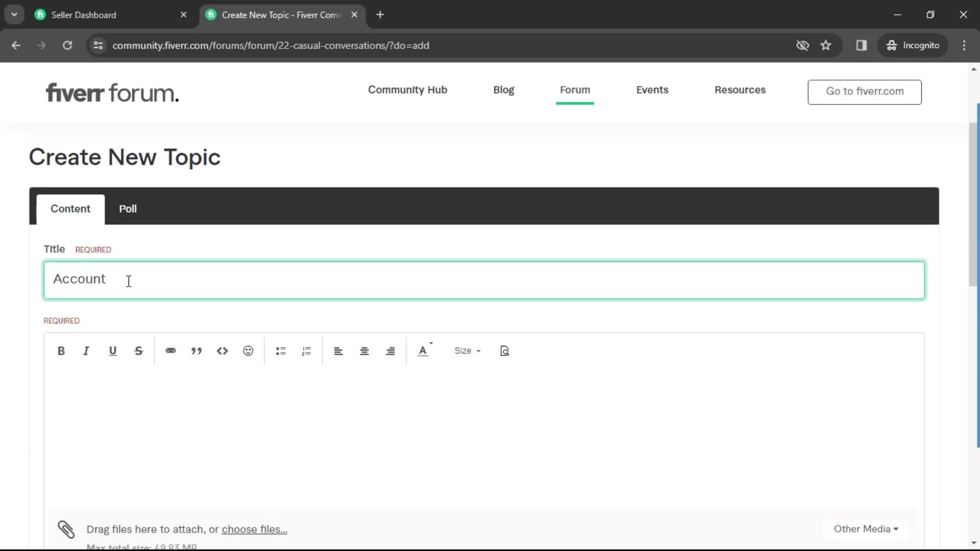Viewport: 980px width, 551px height.
Task: Select ordered numbered list icon
Action: (306, 350)
